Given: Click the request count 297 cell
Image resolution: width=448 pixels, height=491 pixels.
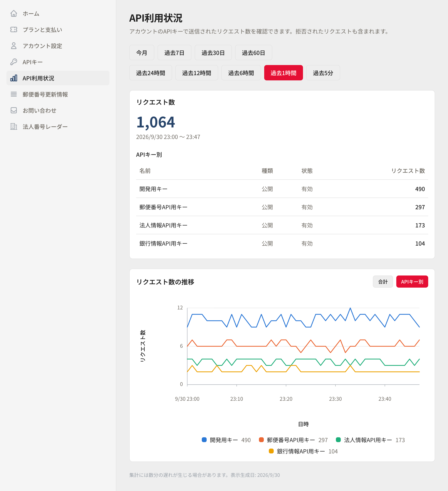Looking at the screenshot, I should [x=420, y=207].
